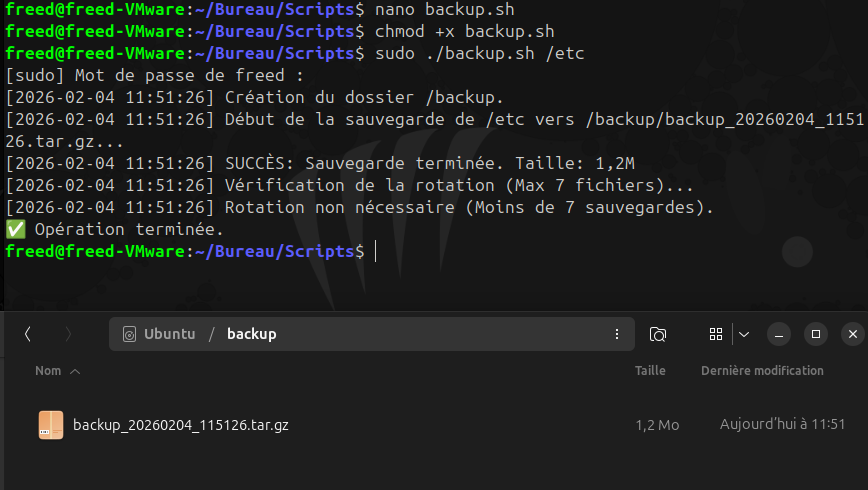868x490 pixels.
Task: Click the 1,2 Mo file size cell
Action: [x=657, y=425]
